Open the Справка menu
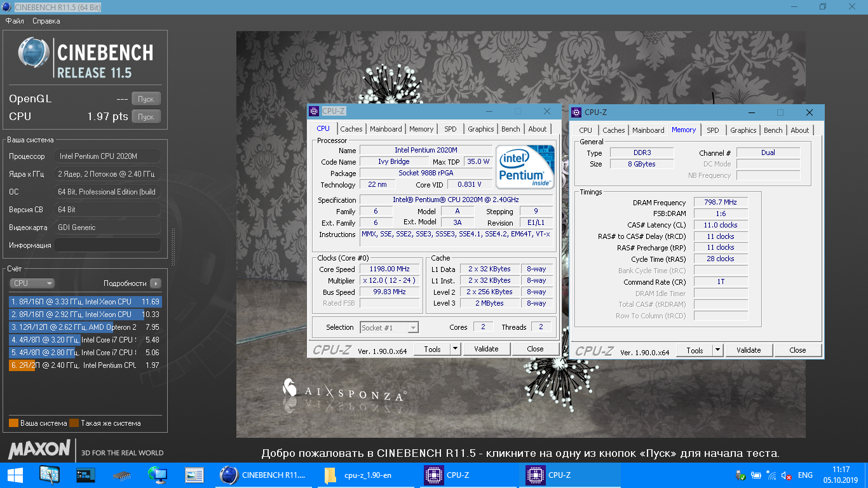The image size is (868, 488). point(46,21)
